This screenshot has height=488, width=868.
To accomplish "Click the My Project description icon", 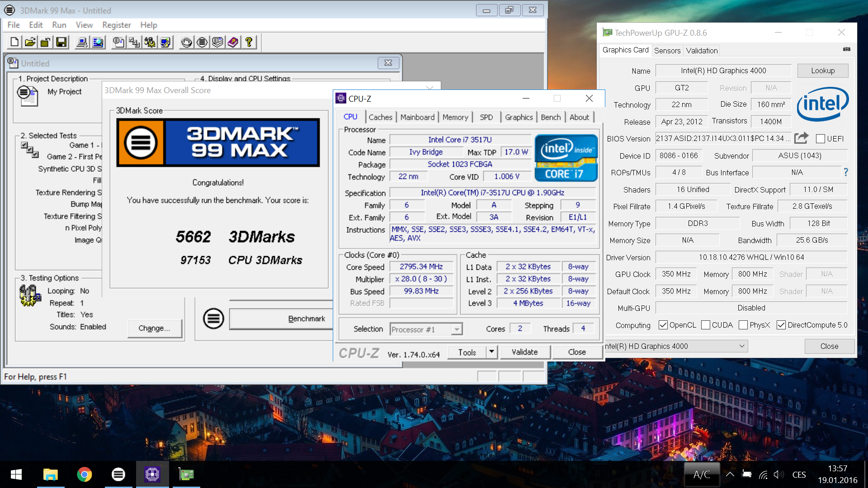I will 28,95.
